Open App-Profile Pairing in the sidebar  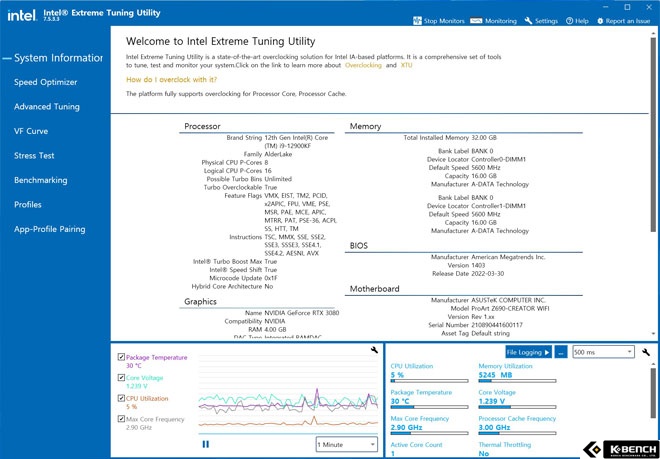[50, 229]
